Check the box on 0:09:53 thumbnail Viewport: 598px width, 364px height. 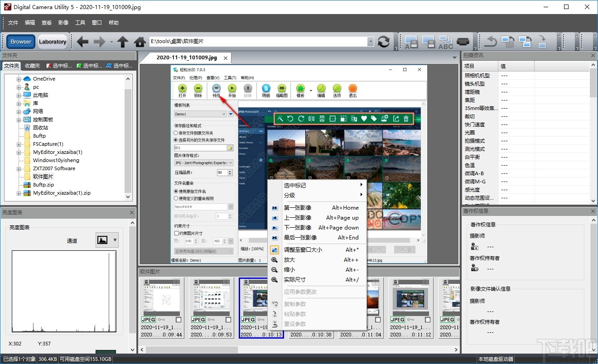coord(228,320)
